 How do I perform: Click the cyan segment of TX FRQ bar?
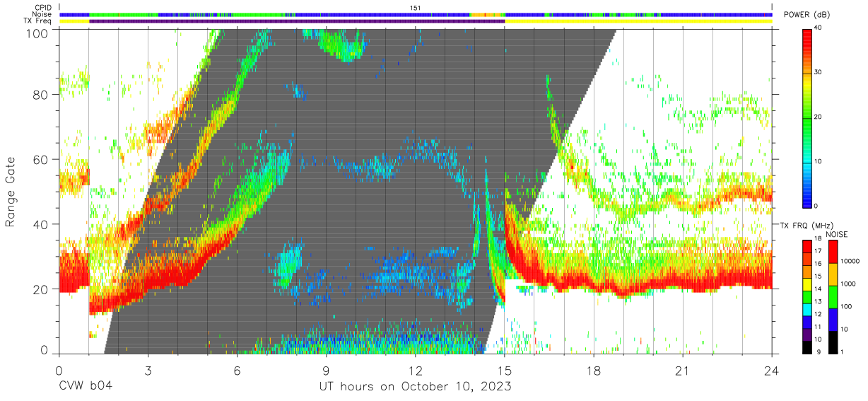(807, 309)
